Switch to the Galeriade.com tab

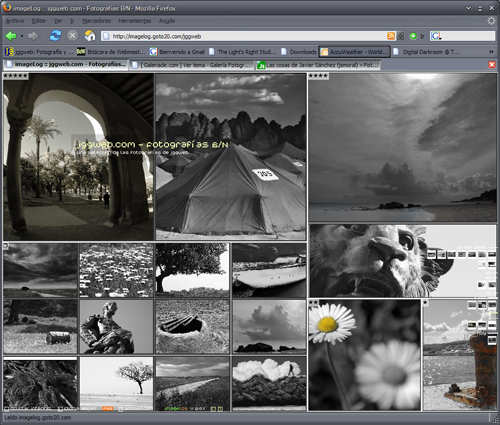[192, 65]
